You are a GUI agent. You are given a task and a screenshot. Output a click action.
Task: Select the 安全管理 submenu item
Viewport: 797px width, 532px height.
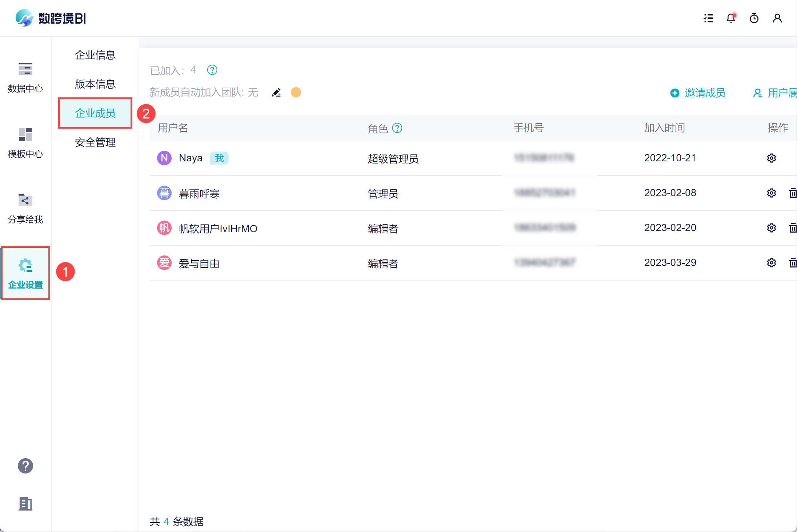pyautogui.click(x=95, y=142)
